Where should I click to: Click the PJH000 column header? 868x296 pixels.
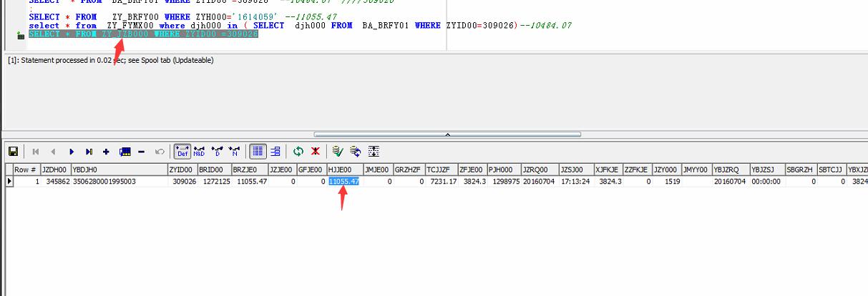pos(504,170)
